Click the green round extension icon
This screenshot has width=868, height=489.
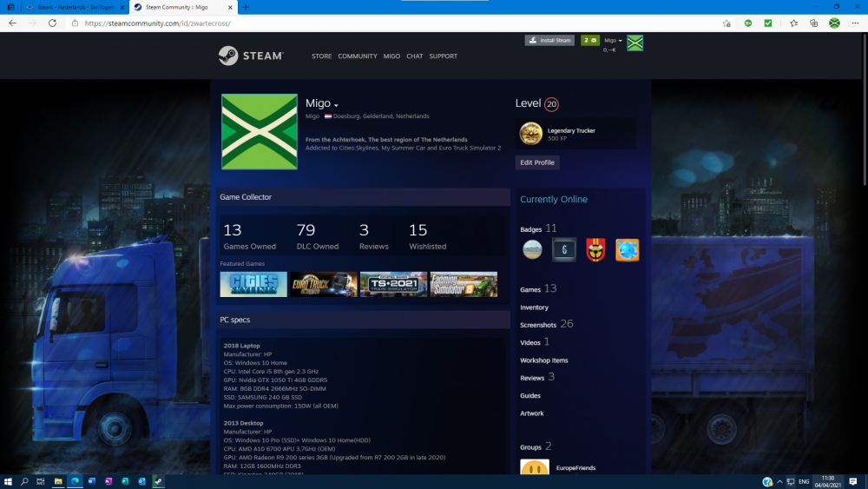click(748, 23)
